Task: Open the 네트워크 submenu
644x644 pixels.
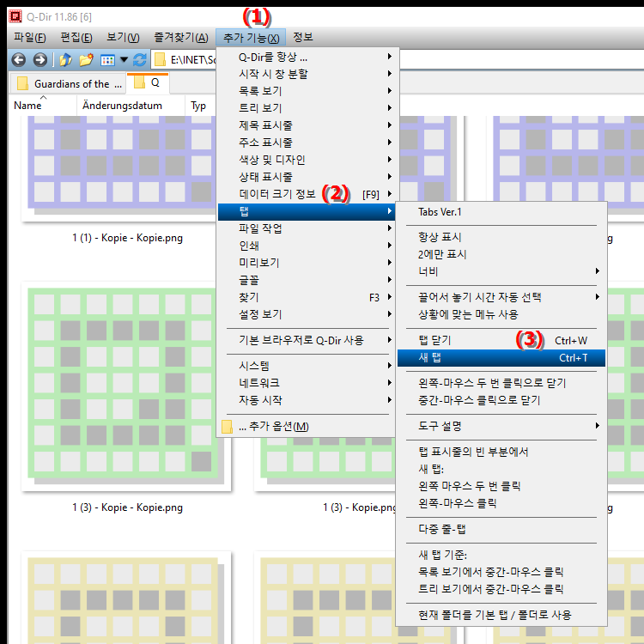Action: (x=306, y=383)
